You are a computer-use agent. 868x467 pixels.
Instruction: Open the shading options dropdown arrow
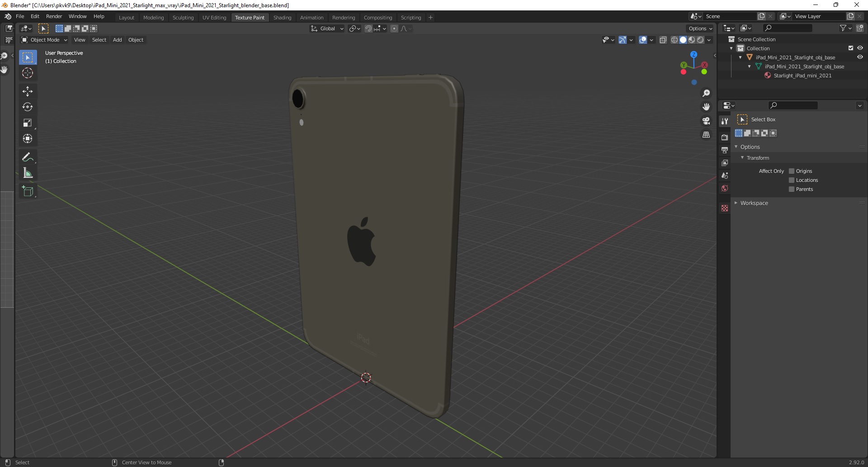pyautogui.click(x=709, y=40)
